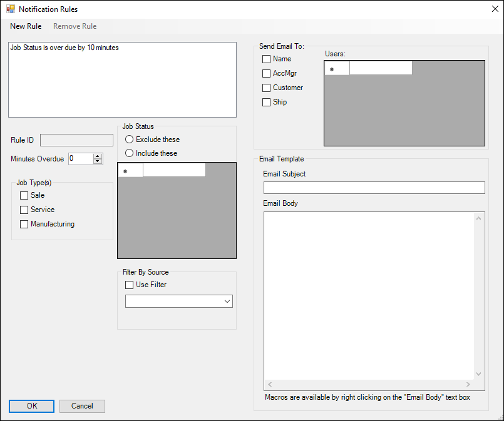This screenshot has height=421, width=504.
Task: Click Remove Rule in the toolbar
Action: click(x=75, y=26)
